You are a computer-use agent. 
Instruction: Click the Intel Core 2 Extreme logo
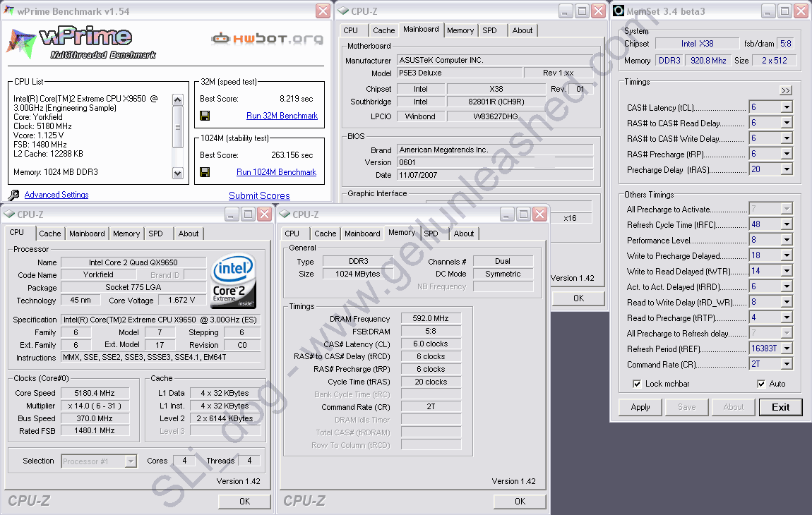point(234,281)
